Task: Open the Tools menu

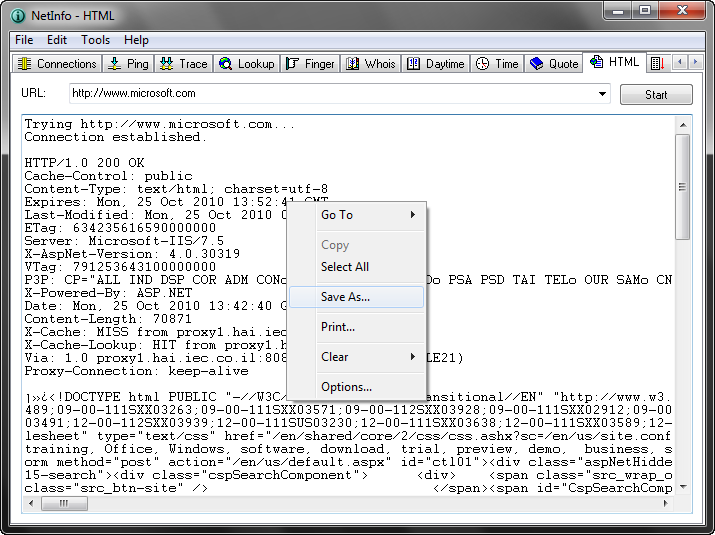Action: (x=96, y=40)
